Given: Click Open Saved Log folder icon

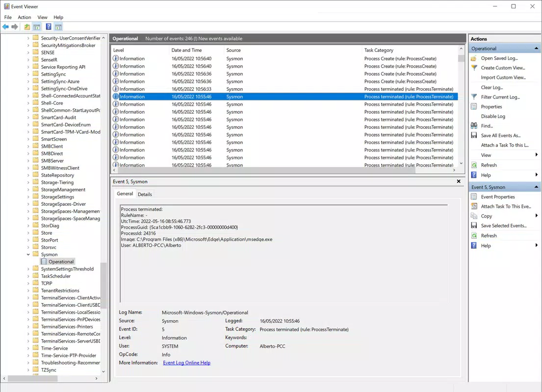Looking at the screenshot, I should point(474,58).
